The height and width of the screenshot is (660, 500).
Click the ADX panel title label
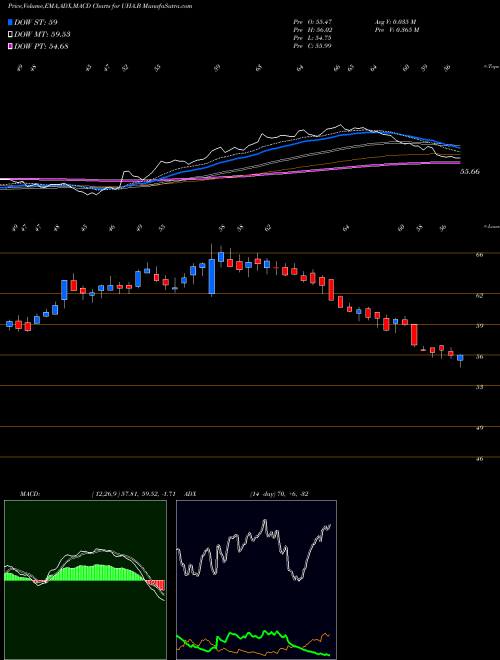[x=191, y=493]
